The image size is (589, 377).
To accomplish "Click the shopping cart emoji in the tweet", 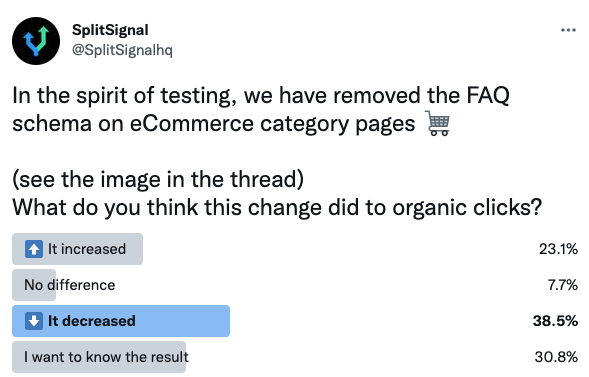I will coord(438,123).
